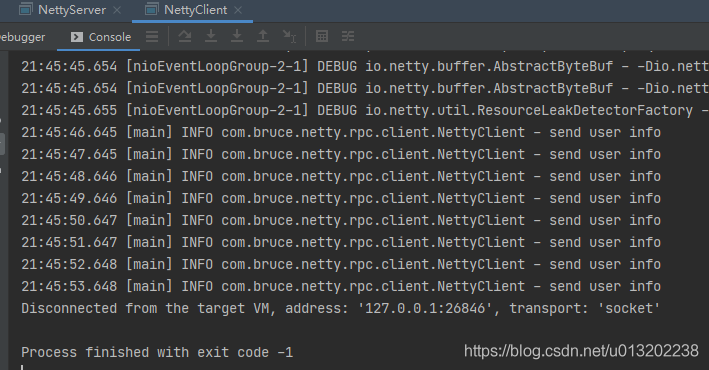Click the Step Over debug icon
The width and height of the screenshot is (709, 370).
click(184, 37)
